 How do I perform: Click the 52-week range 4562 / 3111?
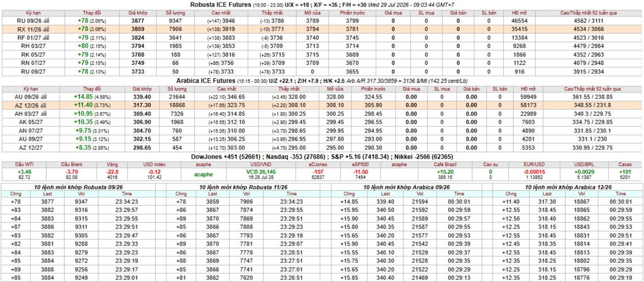(x=588, y=21)
